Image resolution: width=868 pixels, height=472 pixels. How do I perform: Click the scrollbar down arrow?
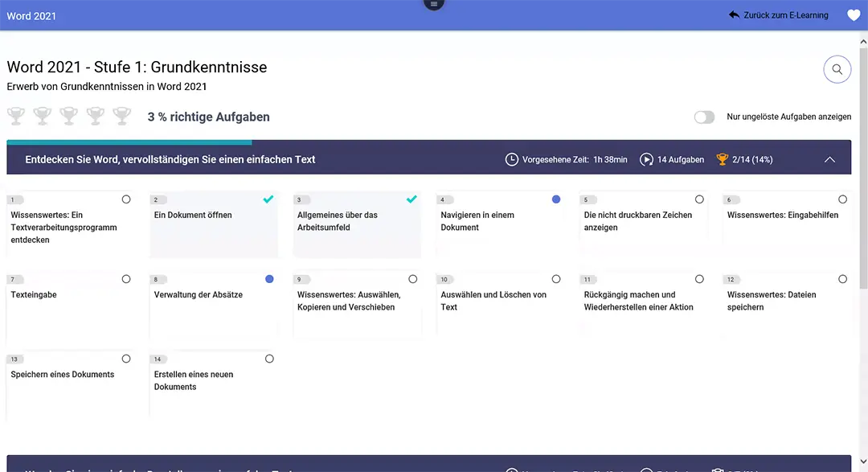pyautogui.click(x=863, y=462)
